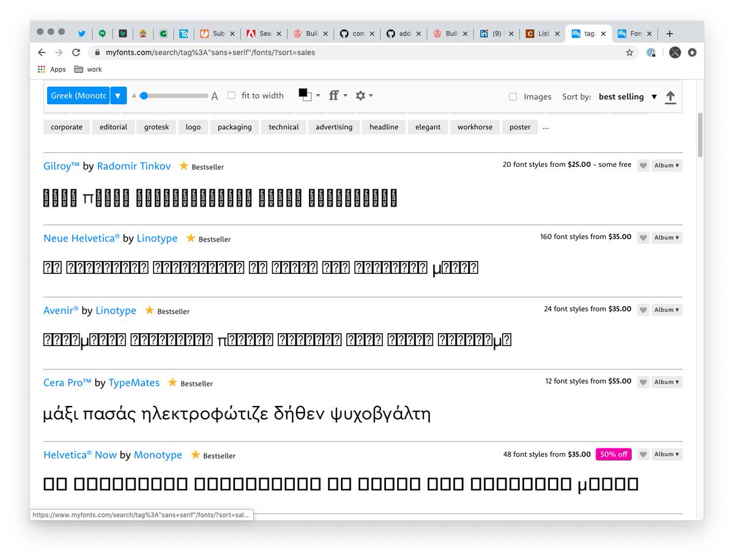The image size is (734, 560).
Task: Show more tags with ellipsis
Action: click(x=546, y=128)
